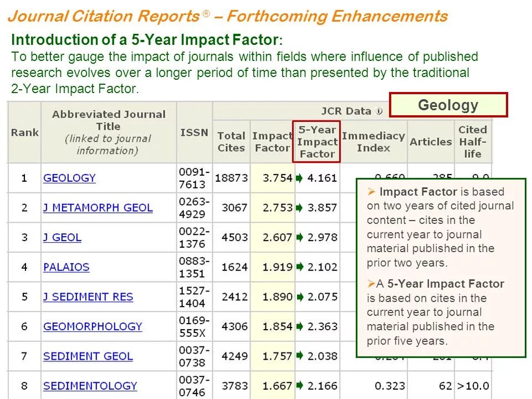Click 5-year impact factor 2.038
The image size is (532, 399).
coord(322,356)
